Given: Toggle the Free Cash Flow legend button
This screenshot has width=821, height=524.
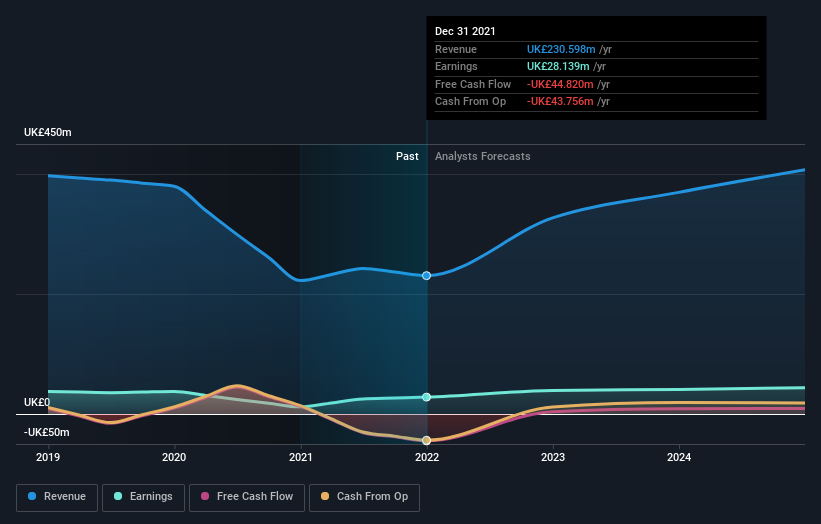Looking at the screenshot, I should (x=247, y=497).
